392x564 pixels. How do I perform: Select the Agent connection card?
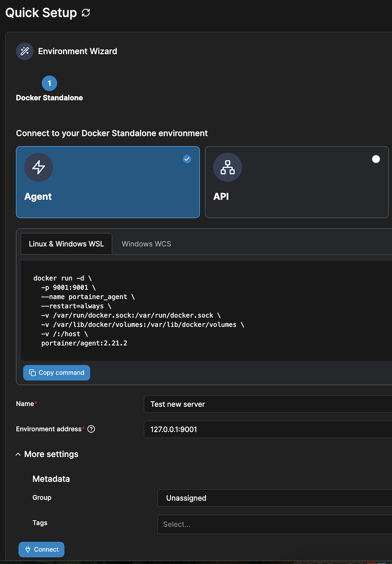pyautogui.click(x=108, y=182)
